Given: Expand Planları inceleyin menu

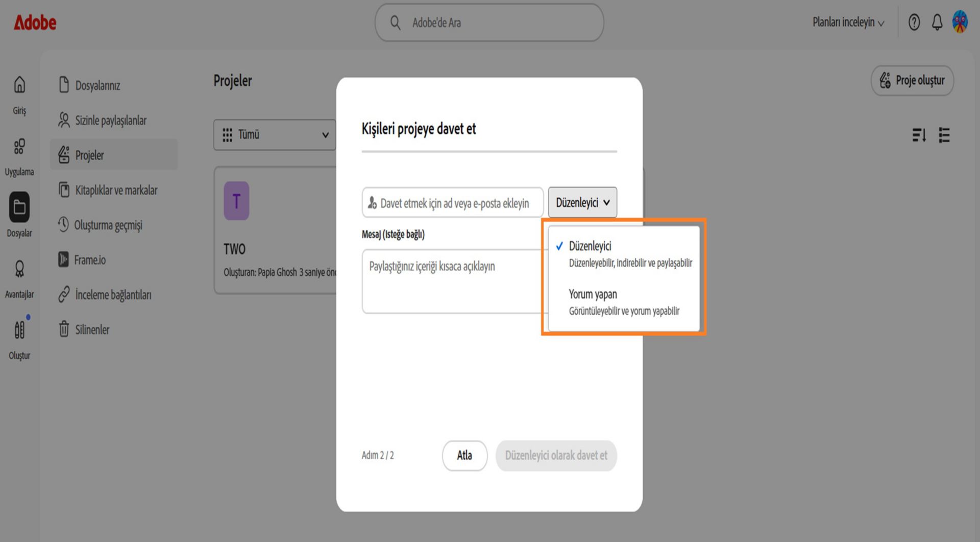Looking at the screenshot, I should (848, 22).
